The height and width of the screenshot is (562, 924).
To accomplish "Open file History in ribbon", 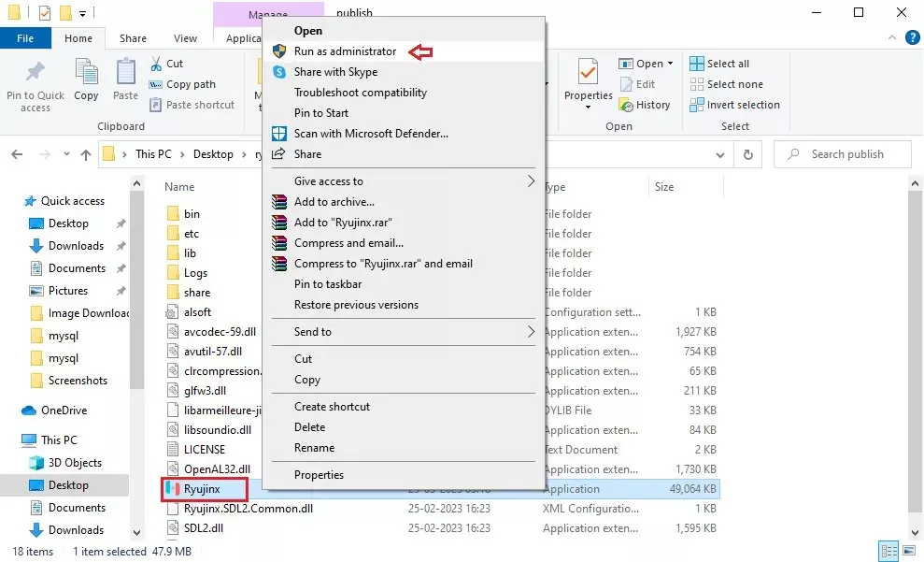I will coord(644,105).
